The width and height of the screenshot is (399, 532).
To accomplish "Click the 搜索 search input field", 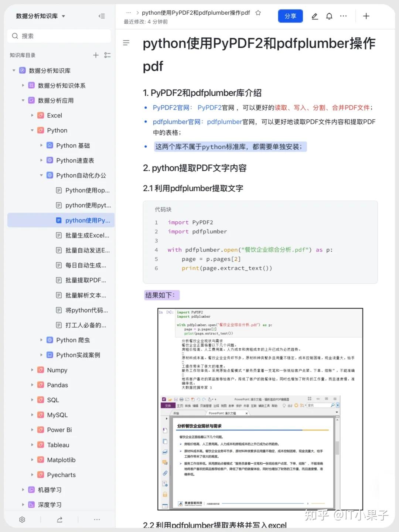I will point(59,36).
